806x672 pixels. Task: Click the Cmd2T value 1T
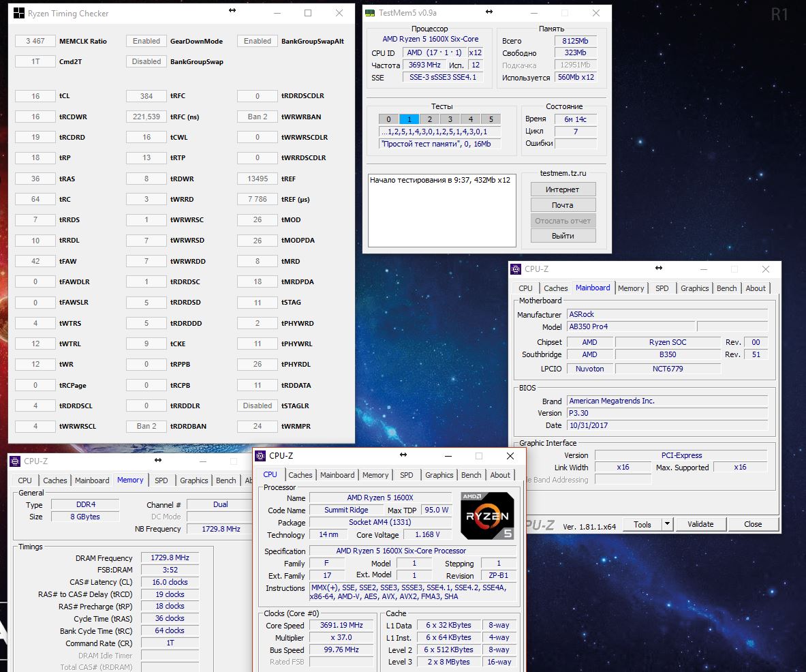pyautogui.click(x=35, y=62)
